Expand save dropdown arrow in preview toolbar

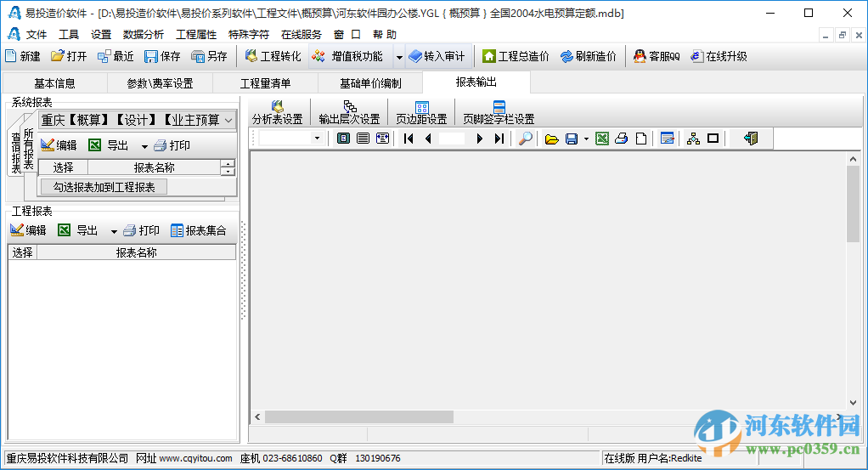point(586,139)
